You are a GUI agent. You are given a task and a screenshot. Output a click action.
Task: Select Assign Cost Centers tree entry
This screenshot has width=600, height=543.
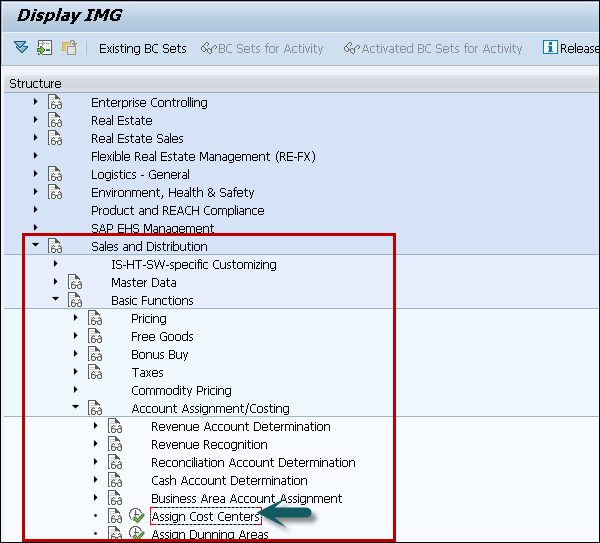(x=205, y=517)
